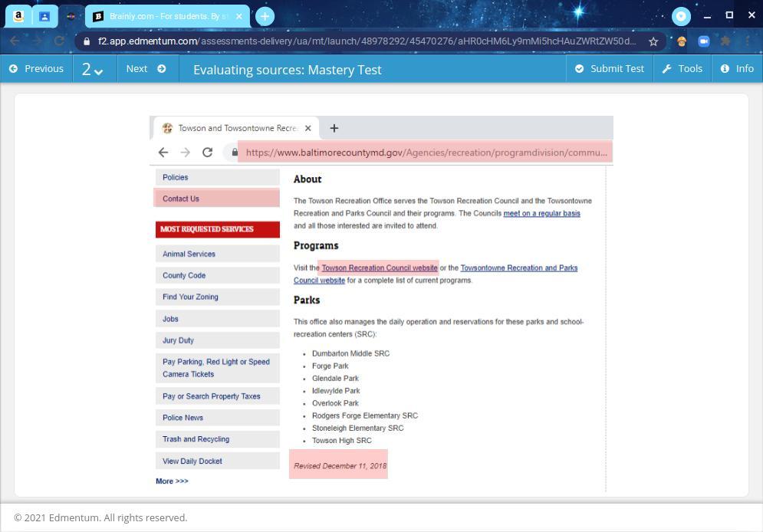The width and height of the screenshot is (763, 532).
Task: Click Pay Parking, Red Light or Speed Camera Tickets
Action: pyautogui.click(x=218, y=368)
